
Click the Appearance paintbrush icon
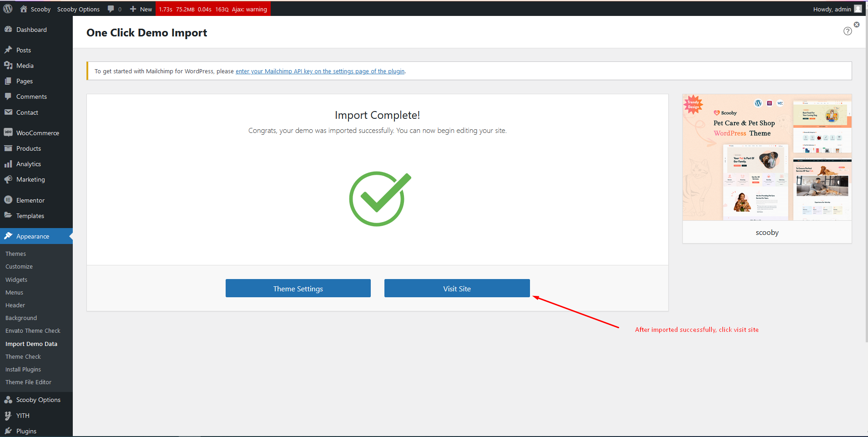(x=8, y=236)
